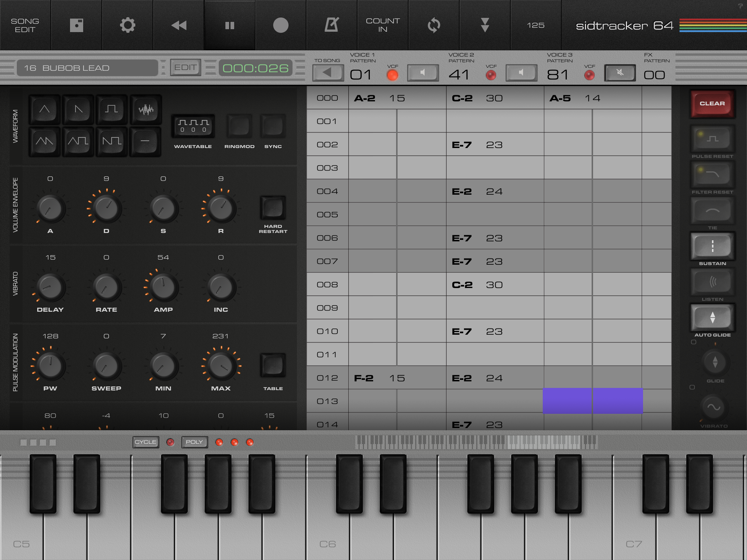Adjust the Release R knob
Image resolution: width=747 pixels, height=560 pixels.
coord(221,209)
